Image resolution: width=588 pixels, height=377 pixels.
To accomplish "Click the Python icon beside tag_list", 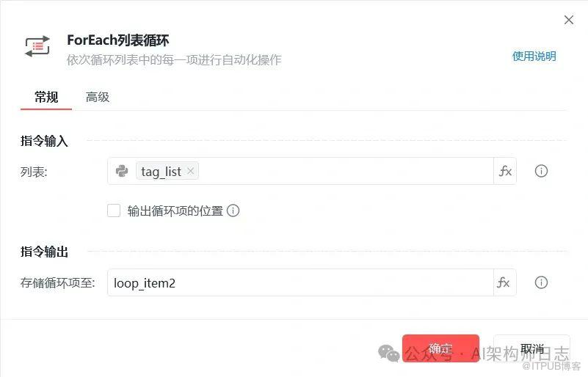I will pos(122,171).
